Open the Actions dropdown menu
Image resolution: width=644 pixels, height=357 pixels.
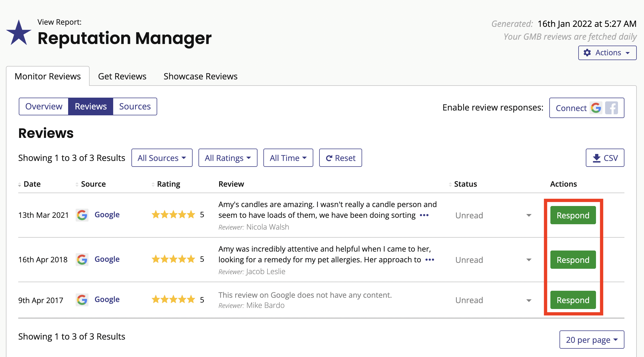pyautogui.click(x=607, y=53)
